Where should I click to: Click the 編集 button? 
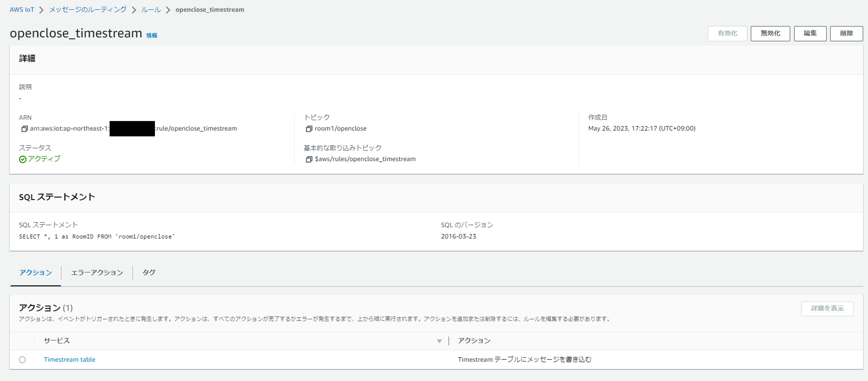pos(810,33)
